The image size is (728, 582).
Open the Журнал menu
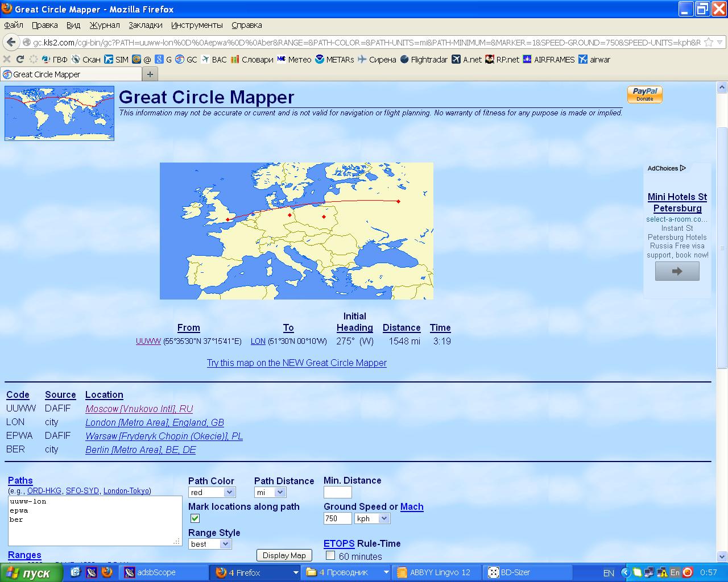[x=105, y=25]
